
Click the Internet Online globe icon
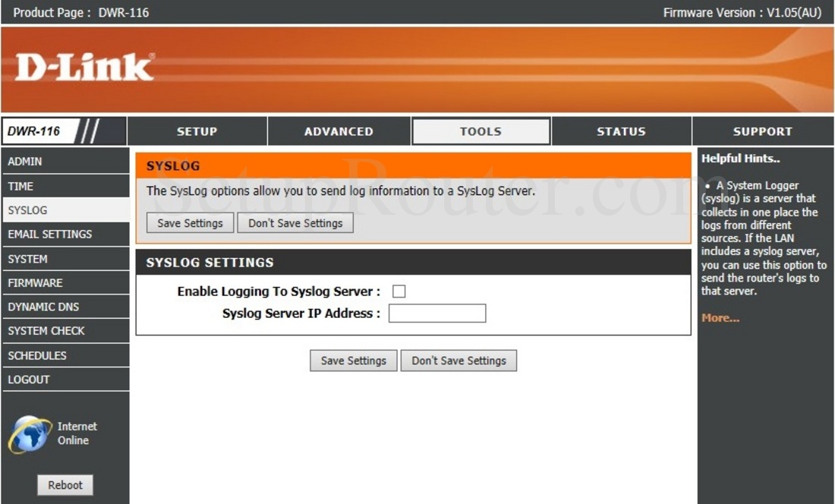(30, 434)
